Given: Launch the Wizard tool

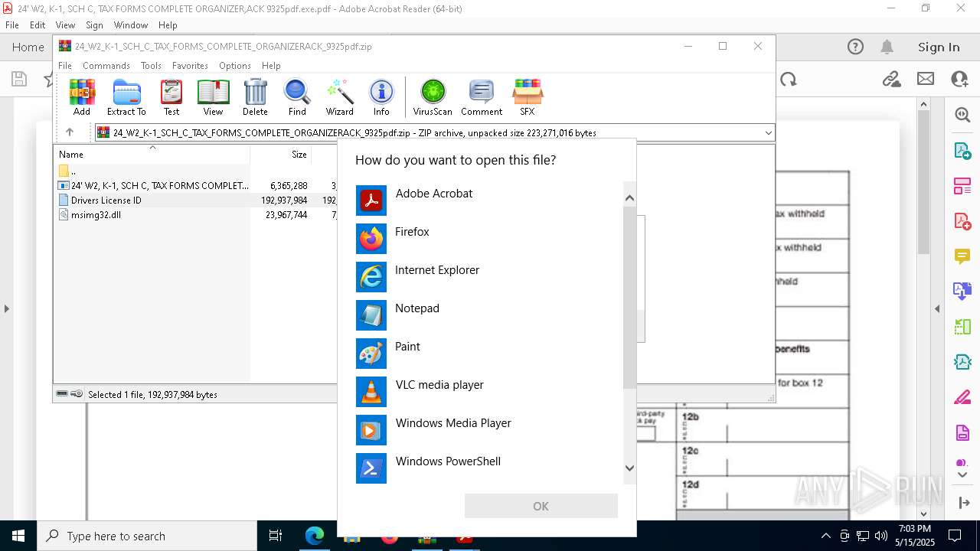Looking at the screenshot, I should (339, 97).
